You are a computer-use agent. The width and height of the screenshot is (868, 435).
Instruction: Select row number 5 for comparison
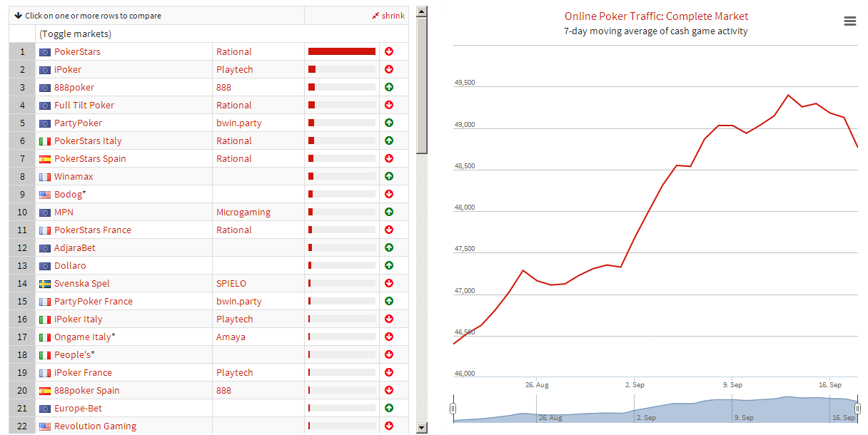click(22, 123)
